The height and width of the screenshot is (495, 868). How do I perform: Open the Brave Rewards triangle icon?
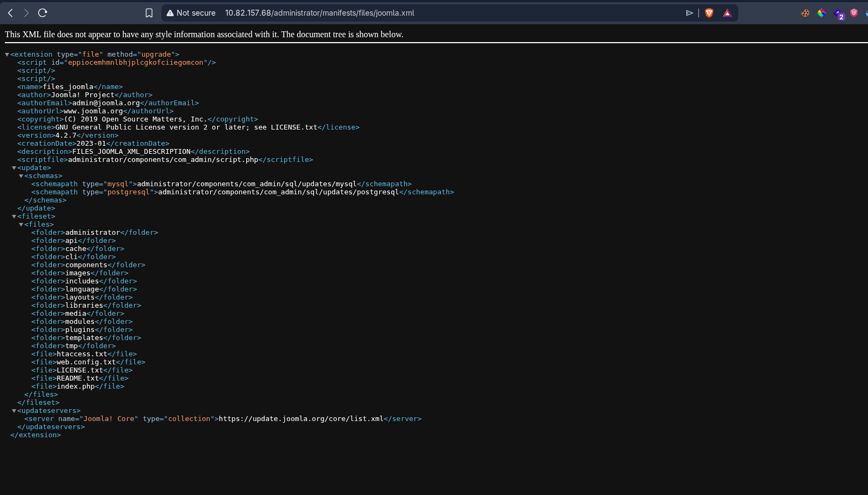tap(728, 13)
